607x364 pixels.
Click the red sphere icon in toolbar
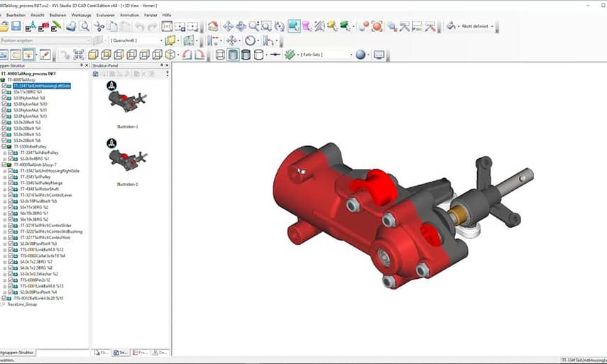pos(377,26)
